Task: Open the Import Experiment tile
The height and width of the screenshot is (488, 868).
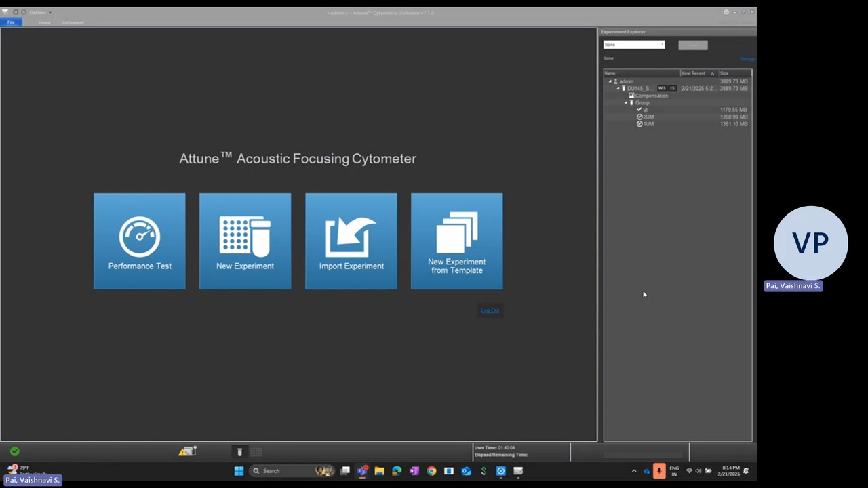Action: 351,241
